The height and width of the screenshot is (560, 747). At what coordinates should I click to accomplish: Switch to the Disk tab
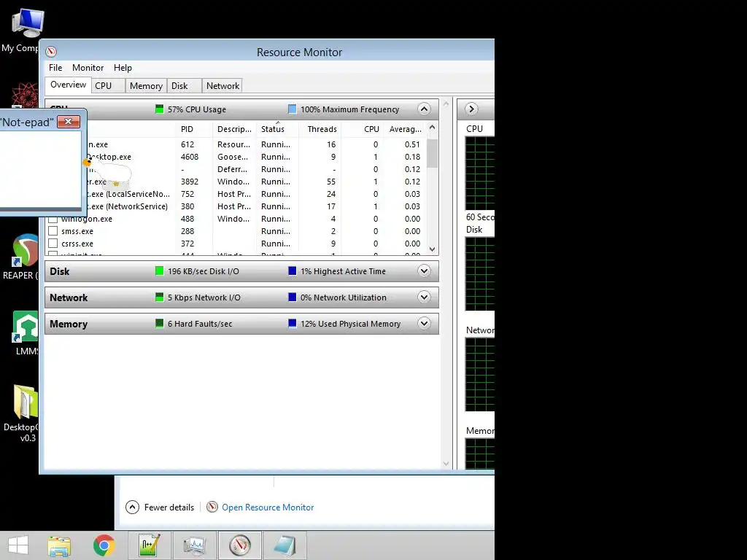184,86
